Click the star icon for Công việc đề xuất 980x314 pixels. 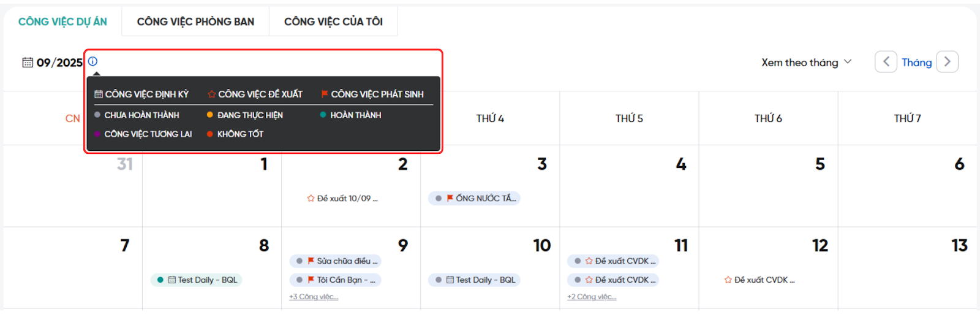click(211, 94)
